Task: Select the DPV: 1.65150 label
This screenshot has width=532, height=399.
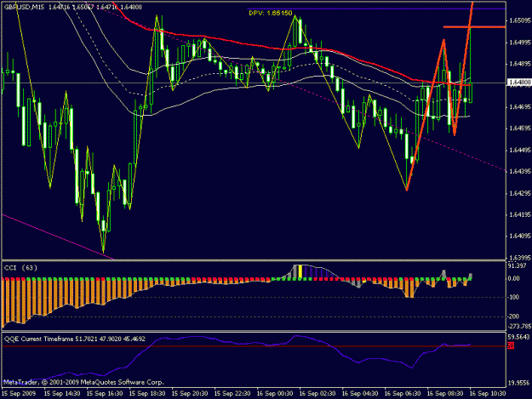Action: click(271, 14)
